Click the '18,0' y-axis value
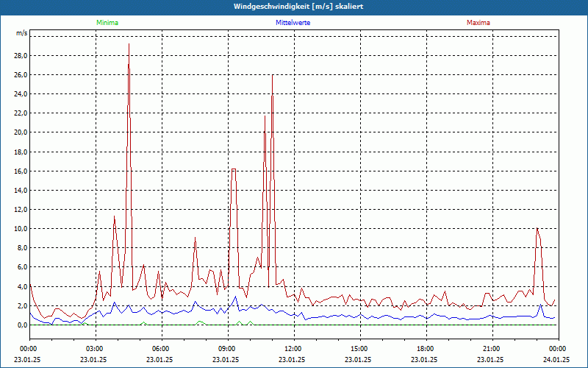 20,152
